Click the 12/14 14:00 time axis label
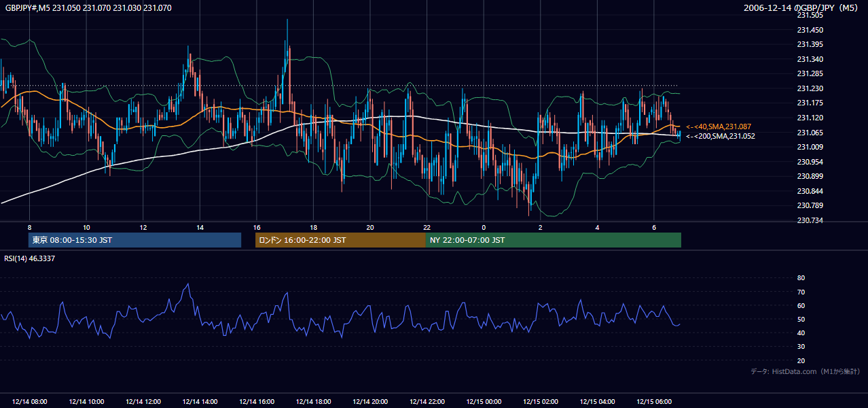868x408 pixels. 200,402
